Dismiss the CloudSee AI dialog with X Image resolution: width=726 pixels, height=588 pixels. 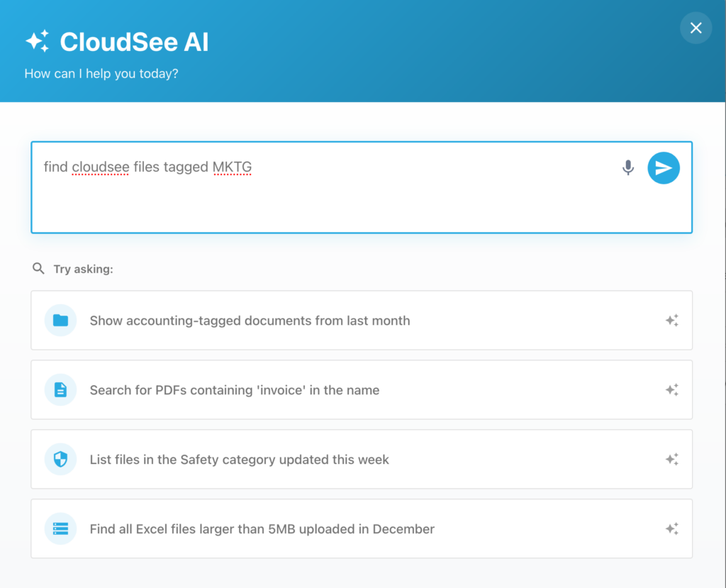696,28
